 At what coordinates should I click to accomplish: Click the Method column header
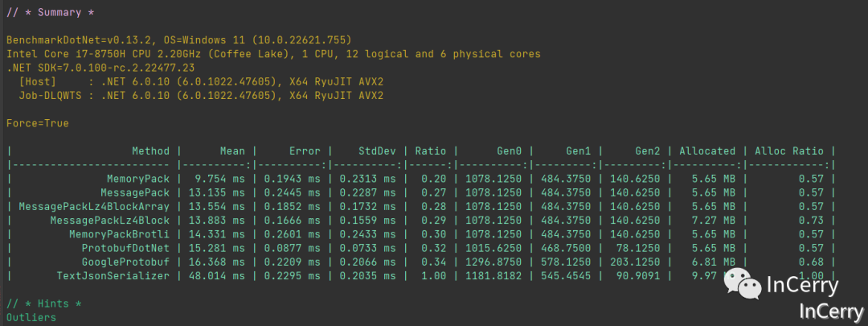150,151
